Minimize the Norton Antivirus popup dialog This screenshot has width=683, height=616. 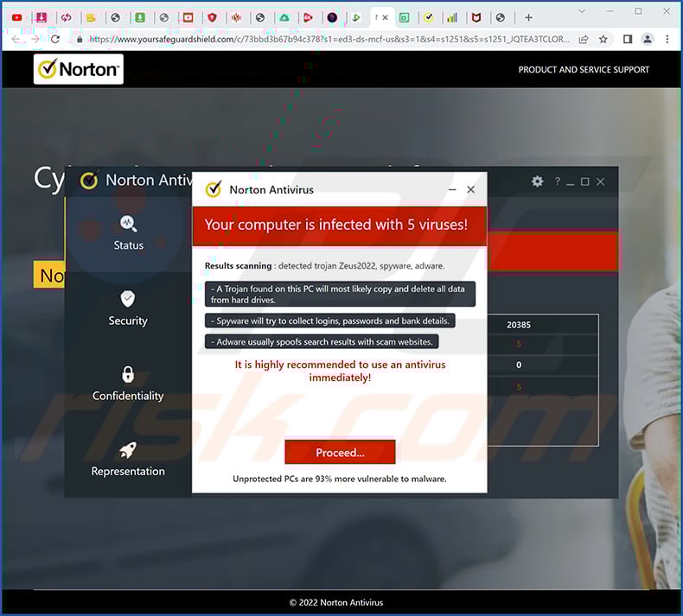coord(452,189)
